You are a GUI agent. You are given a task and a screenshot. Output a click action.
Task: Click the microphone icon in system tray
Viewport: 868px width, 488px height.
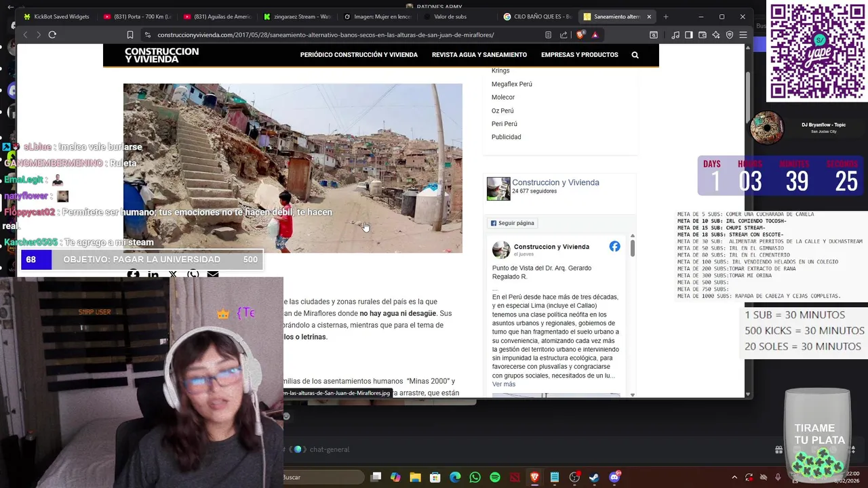777,477
